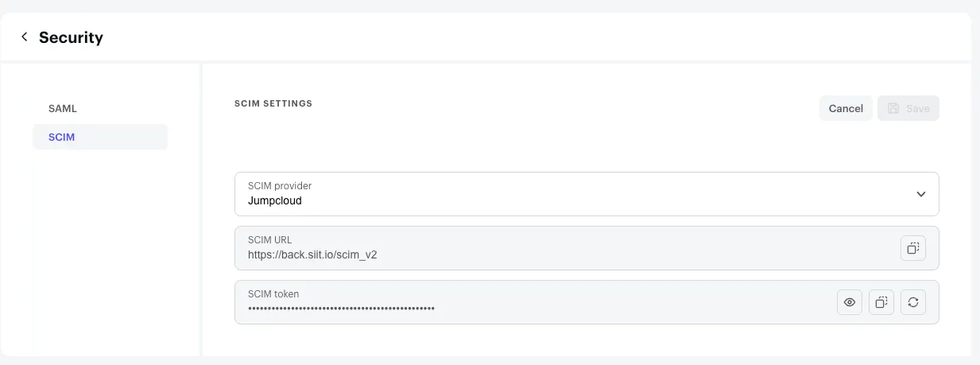Screen dimensions: 980x365
Task: Copy the SCIM URL to clipboard
Action: (913, 248)
